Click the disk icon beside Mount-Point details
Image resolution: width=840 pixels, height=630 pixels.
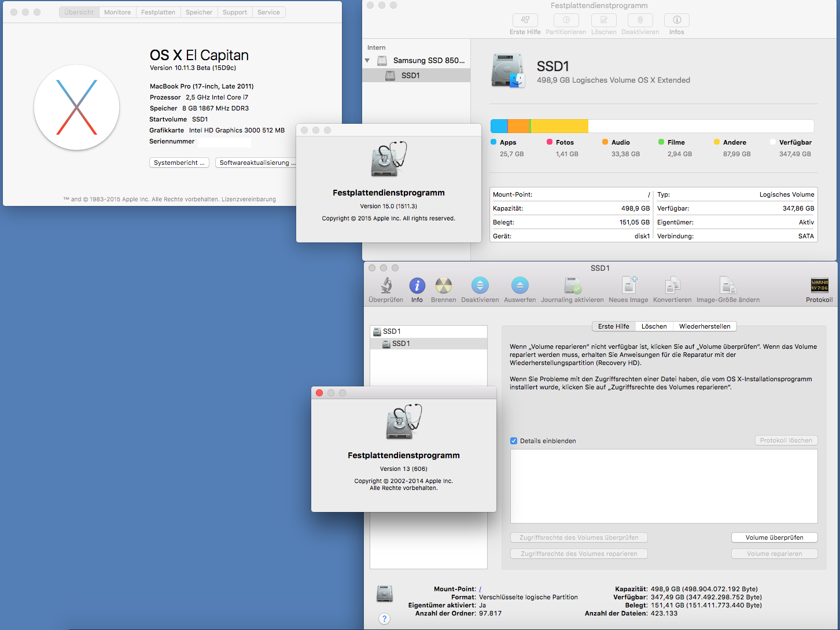coord(385,594)
